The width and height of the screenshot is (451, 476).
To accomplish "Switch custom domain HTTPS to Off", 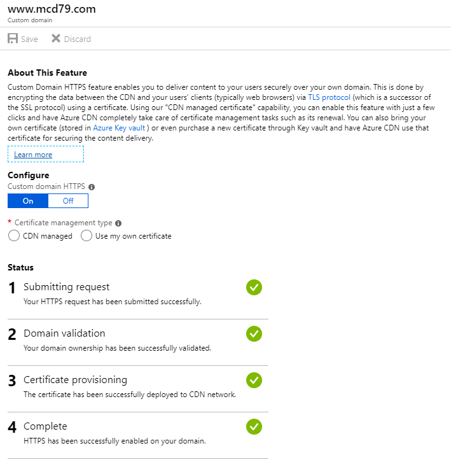I will 68,201.
